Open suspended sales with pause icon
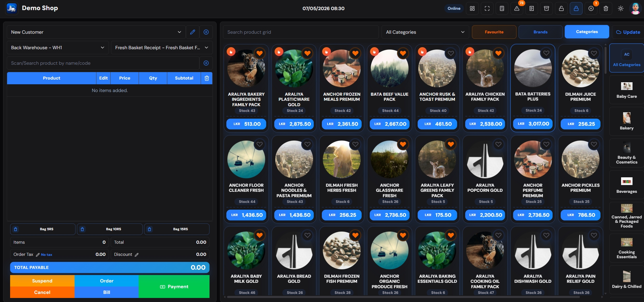644x302 pixels. (x=591, y=8)
